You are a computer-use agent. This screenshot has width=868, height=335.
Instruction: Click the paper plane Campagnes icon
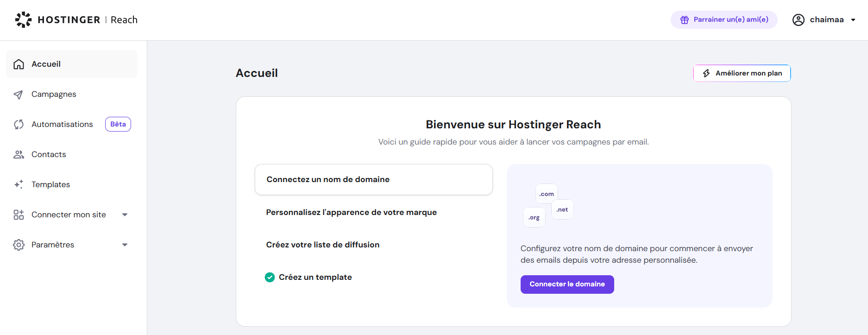pyautogui.click(x=19, y=95)
